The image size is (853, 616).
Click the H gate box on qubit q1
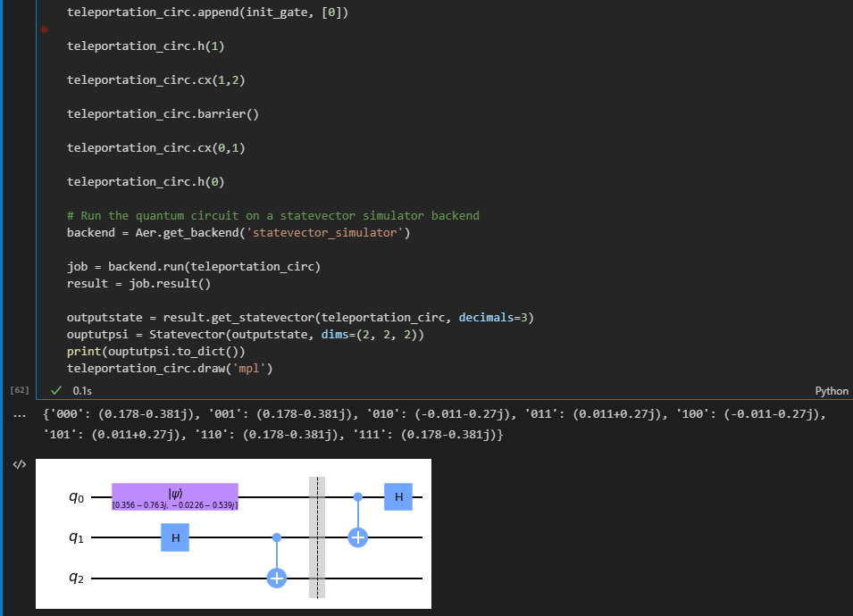(174, 537)
